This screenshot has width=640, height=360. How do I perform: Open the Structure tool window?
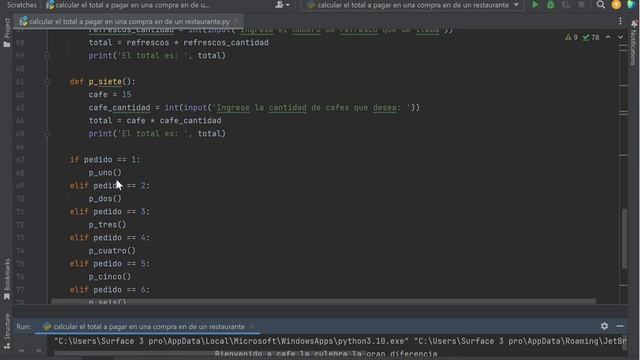[7, 331]
